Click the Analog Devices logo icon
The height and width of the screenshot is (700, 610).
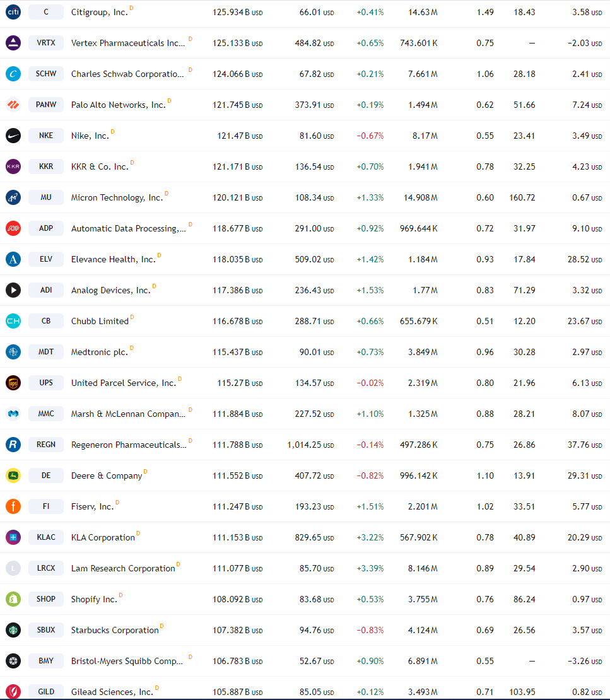(x=13, y=290)
